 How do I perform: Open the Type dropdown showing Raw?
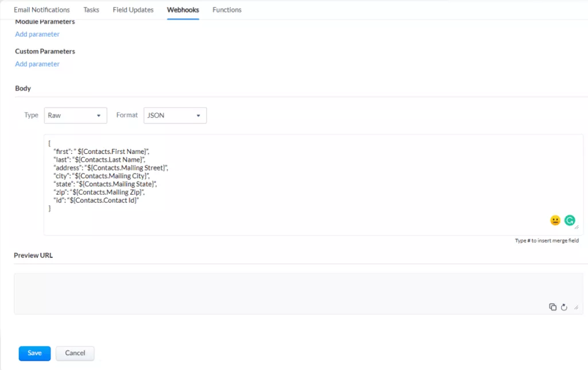click(75, 115)
